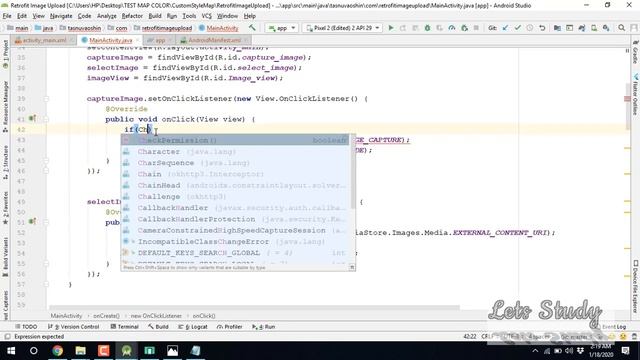Open Resource Manager side tab
The height and width of the screenshot is (360, 640).
click(x=5, y=106)
